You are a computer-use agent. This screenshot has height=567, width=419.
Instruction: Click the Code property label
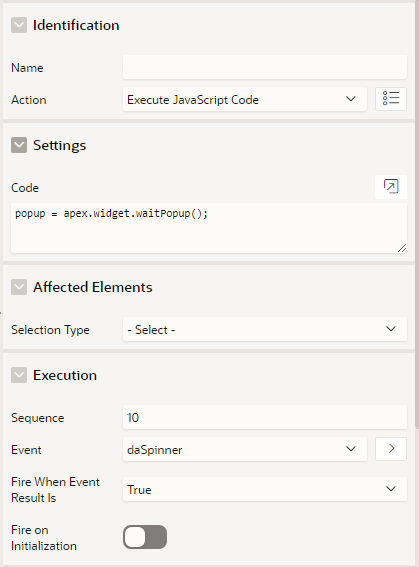point(25,188)
